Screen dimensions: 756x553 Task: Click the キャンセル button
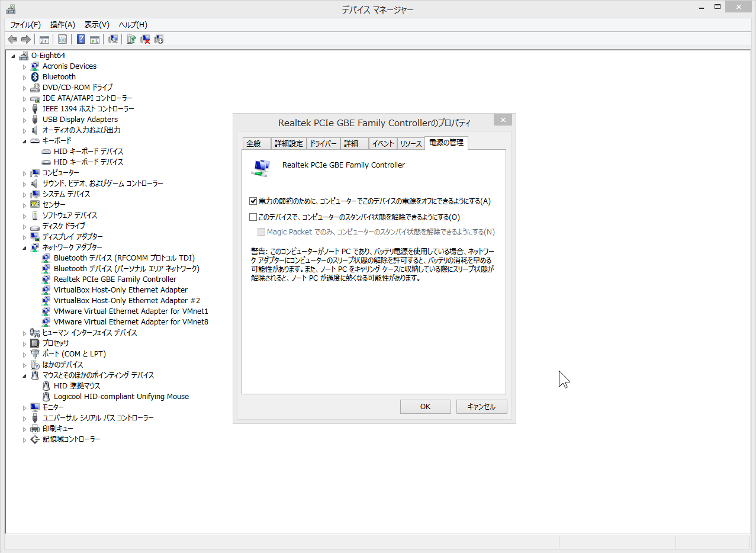click(481, 407)
